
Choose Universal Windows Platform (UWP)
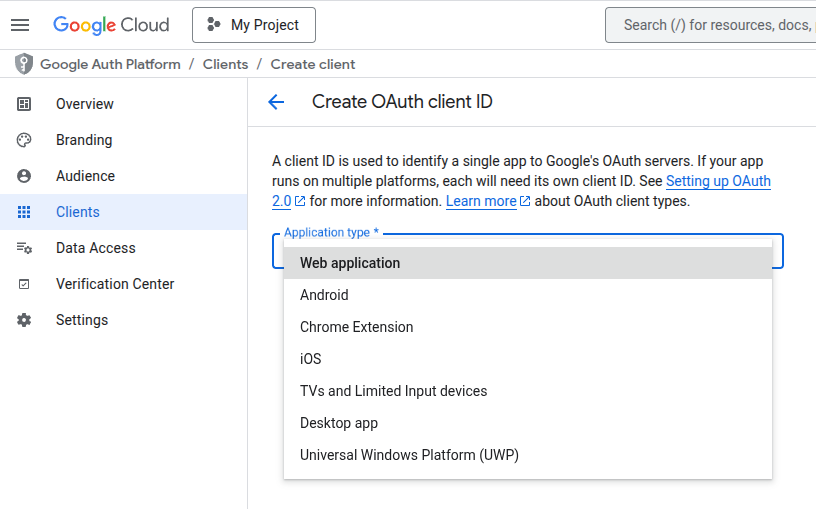(528, 455)
